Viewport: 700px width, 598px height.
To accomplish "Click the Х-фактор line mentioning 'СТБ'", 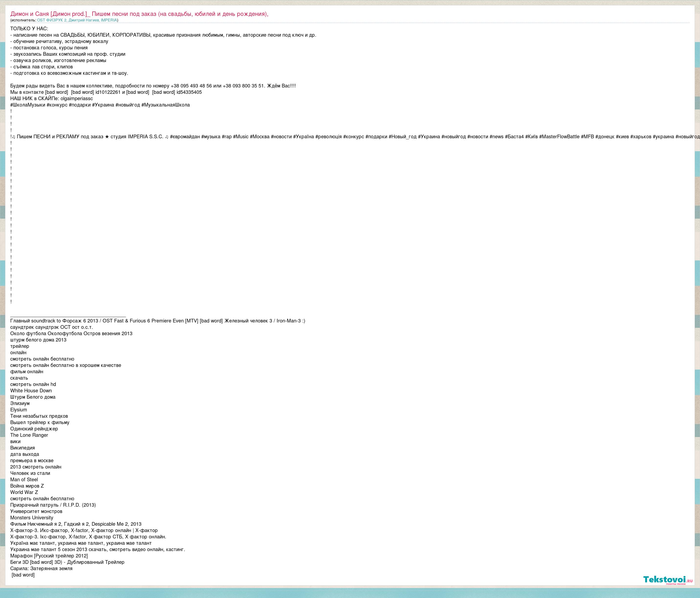I will (88, 537).
